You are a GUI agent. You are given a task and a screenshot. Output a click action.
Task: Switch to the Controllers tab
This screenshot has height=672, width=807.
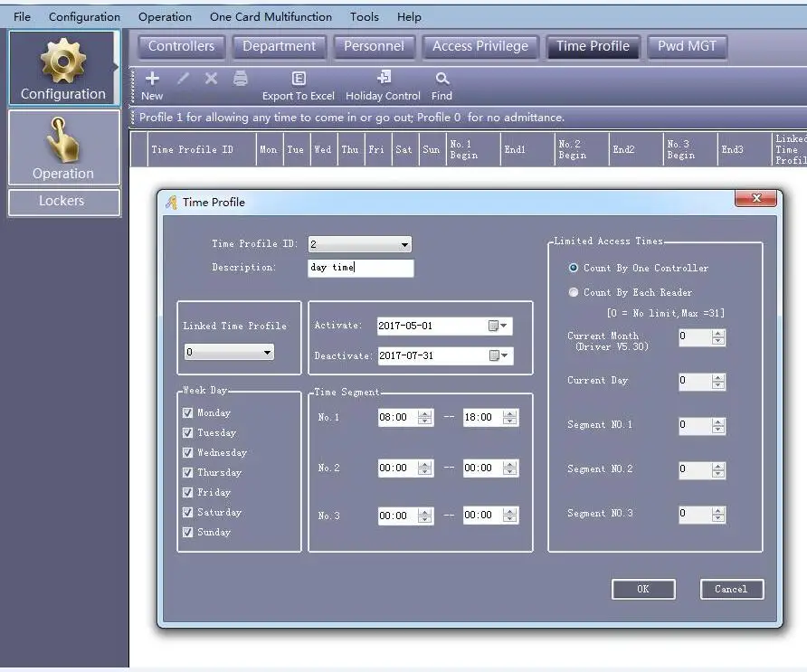pyautogui.click(x=181, y=47)
